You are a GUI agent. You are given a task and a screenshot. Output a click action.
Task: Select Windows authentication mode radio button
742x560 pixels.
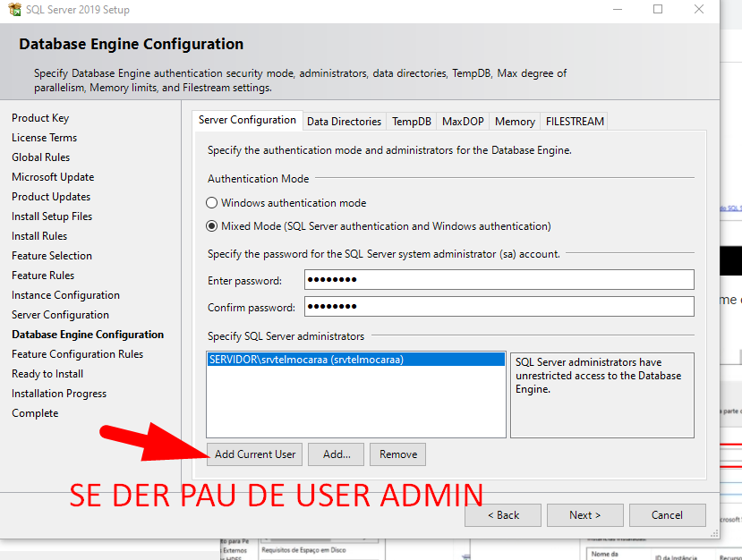click(212, 203)
